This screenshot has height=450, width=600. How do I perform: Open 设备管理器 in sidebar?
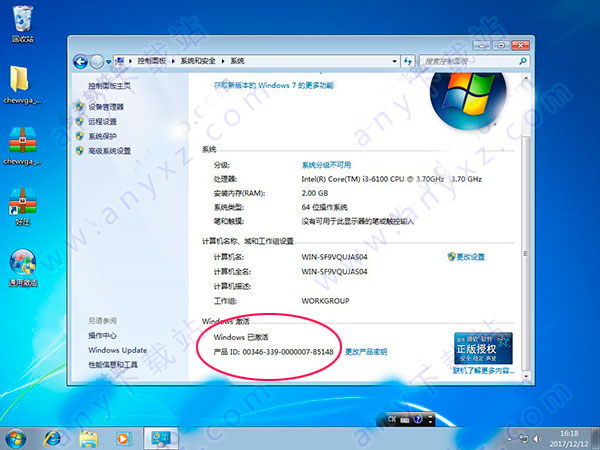[x=106, y=107]
